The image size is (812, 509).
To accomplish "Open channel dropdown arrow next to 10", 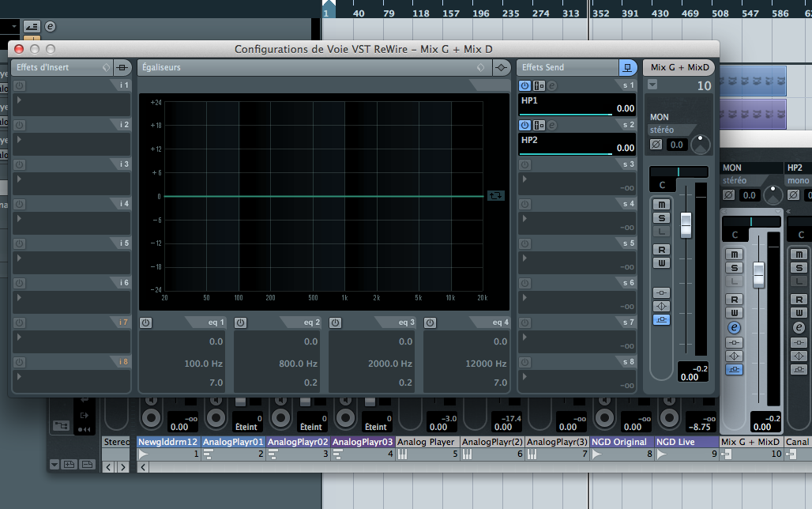I will pyautogui.click(x=652, y=85).
